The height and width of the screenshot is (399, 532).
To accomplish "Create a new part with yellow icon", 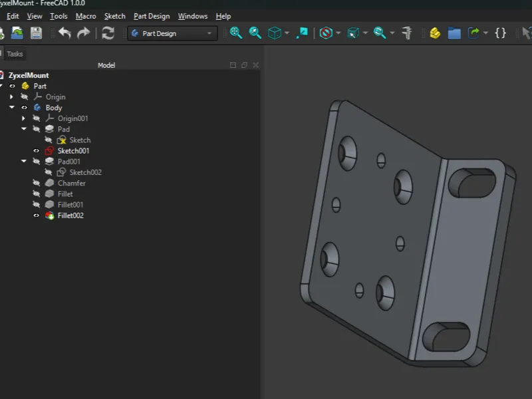I will tap(435, 33).
